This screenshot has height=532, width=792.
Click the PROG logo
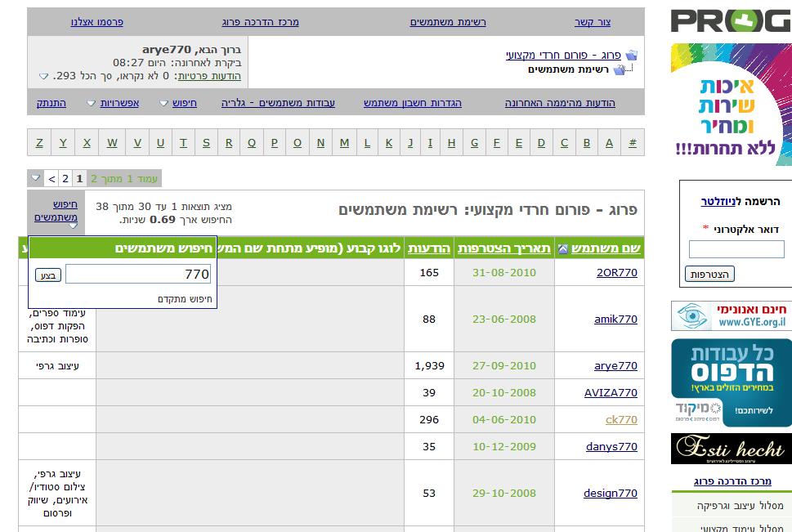point(731,21)
